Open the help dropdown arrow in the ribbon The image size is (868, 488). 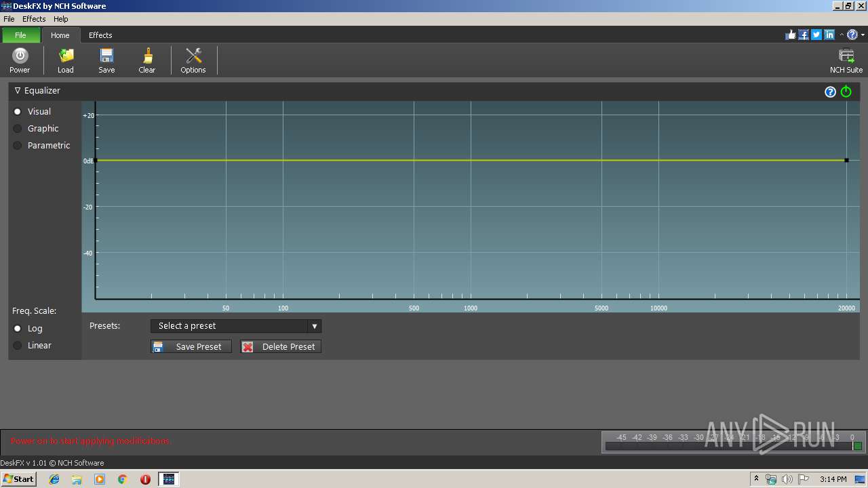coord(863,35)
